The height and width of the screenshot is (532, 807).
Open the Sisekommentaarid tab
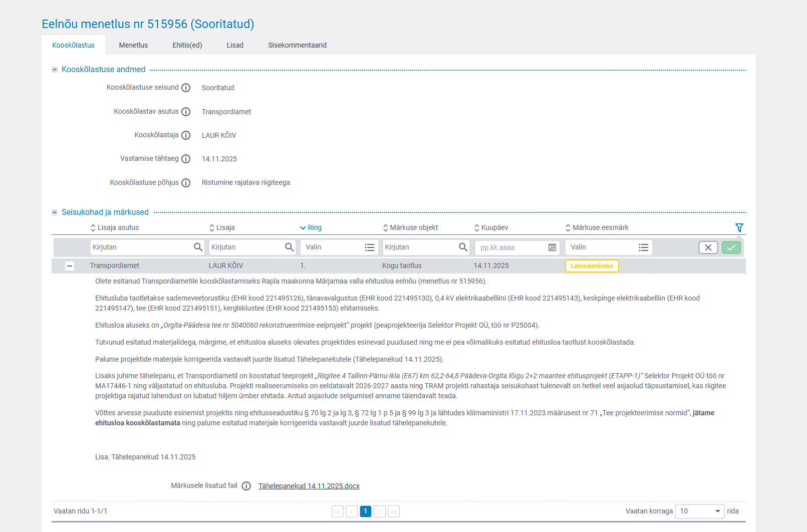click(x=297, y=45)
